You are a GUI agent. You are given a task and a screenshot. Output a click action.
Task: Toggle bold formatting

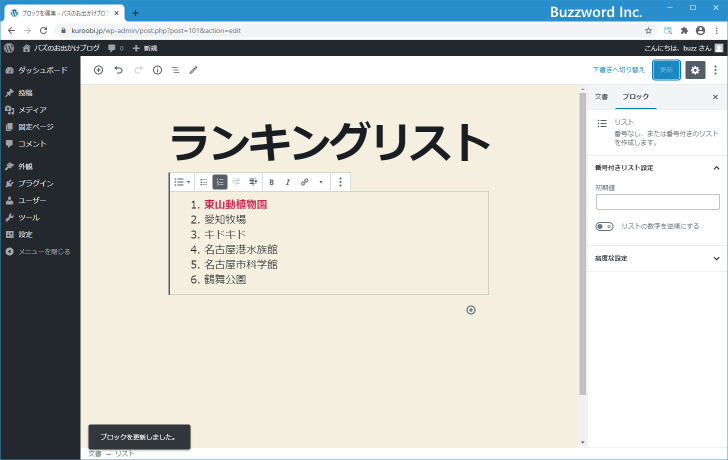point(272,182)
